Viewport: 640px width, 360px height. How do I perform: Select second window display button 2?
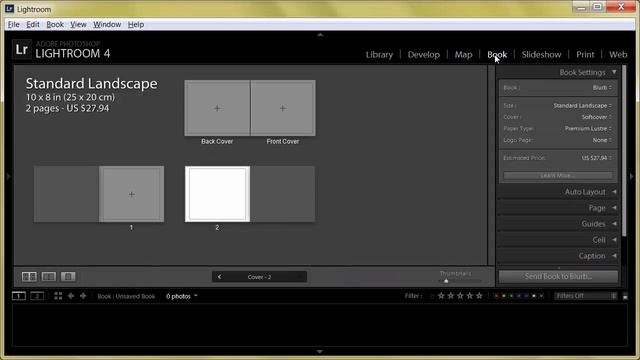click(37, 296)
